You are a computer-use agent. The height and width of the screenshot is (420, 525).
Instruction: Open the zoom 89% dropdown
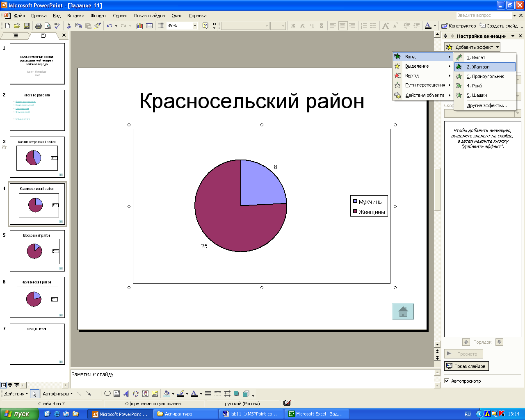pyautogui.click(x=195, y=26)
